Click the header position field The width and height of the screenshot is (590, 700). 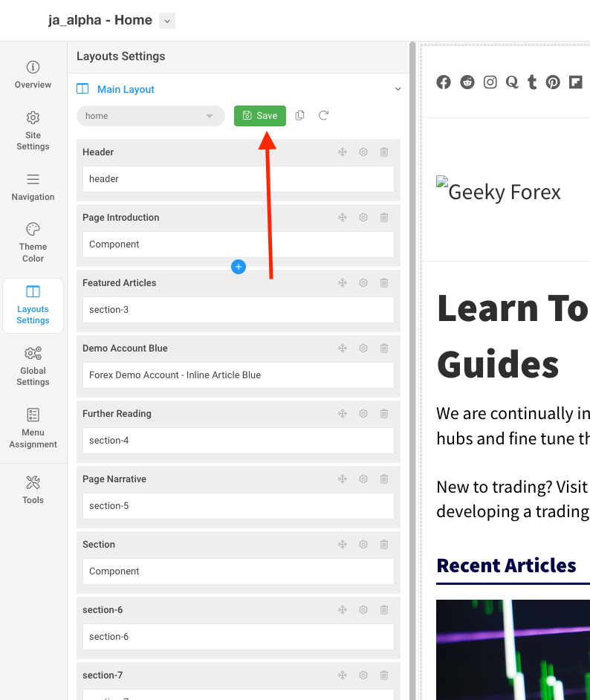click(x=239, y=179)
